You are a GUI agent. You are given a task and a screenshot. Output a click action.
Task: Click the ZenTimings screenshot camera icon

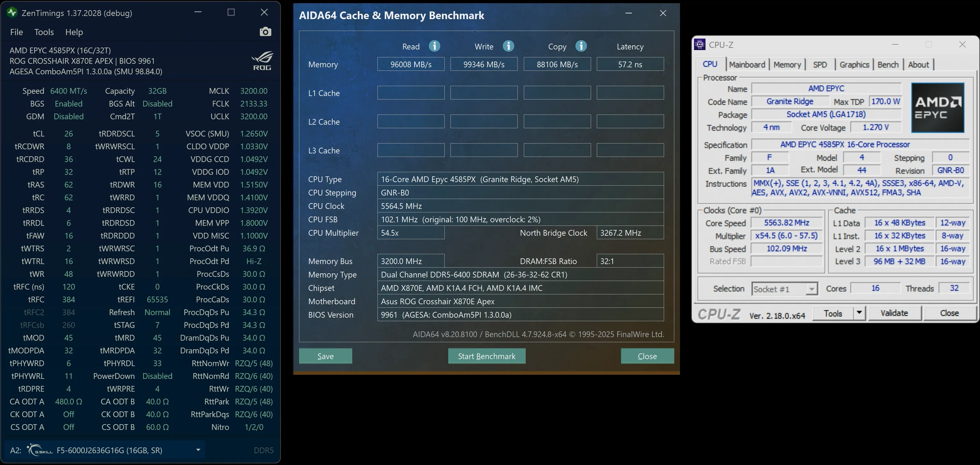pos(266,32)
